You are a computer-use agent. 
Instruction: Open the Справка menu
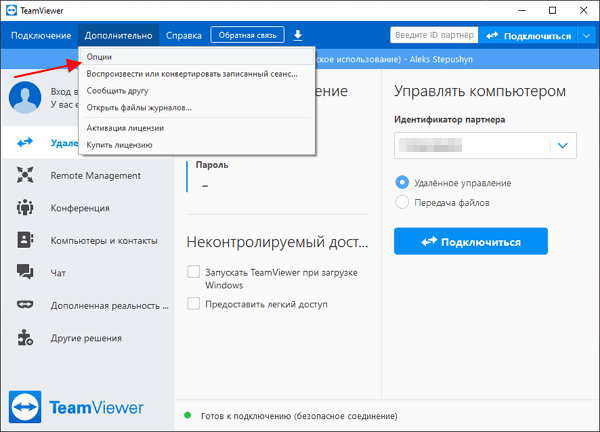pos(184,36)
